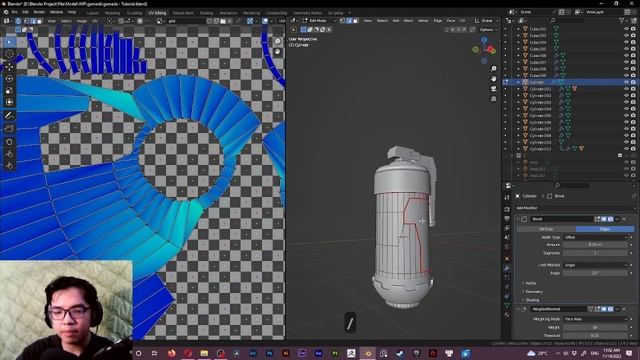The image size is (640, 360).
Task: Switch to the Shading workspace tab
Action: [206, 13]
